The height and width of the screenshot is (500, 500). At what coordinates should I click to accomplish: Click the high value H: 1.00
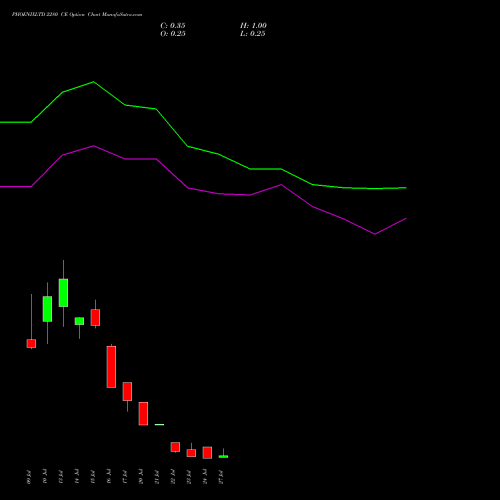click(x=253, y=26)
